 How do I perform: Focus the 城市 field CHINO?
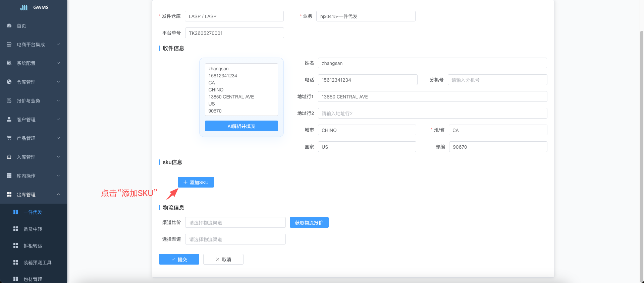coord(367,130)
